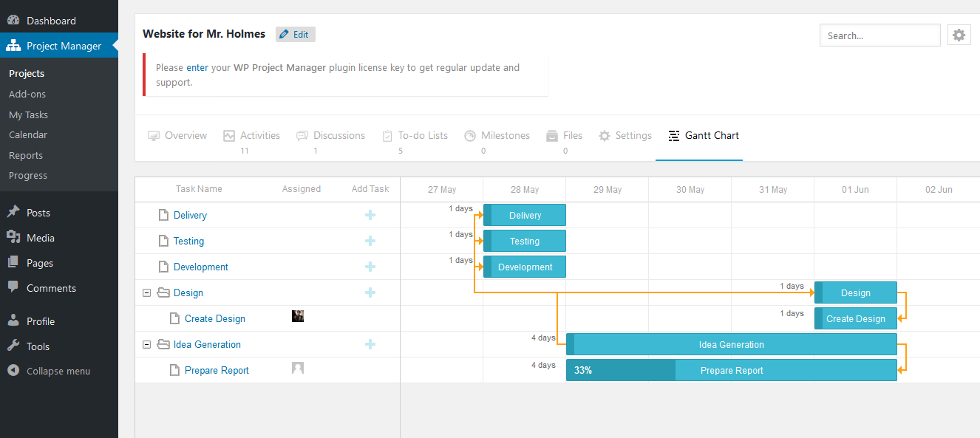Collapse the Design task group
The image size is (980, 438).
[146, 293]
